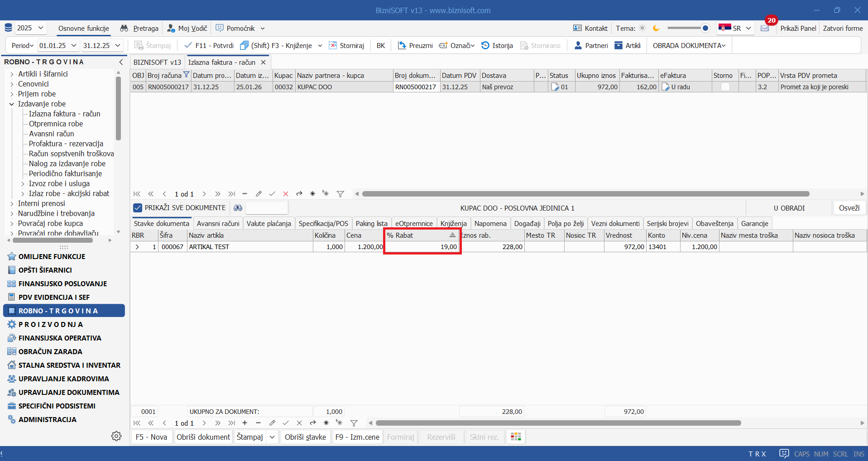Click the Preuzmi import icon
This screenshot has height=461, width=868.
tap(402, 46)
